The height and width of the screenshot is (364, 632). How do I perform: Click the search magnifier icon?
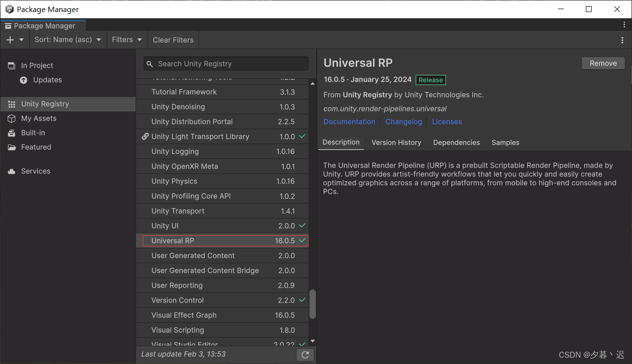click(x=150, y=64)
